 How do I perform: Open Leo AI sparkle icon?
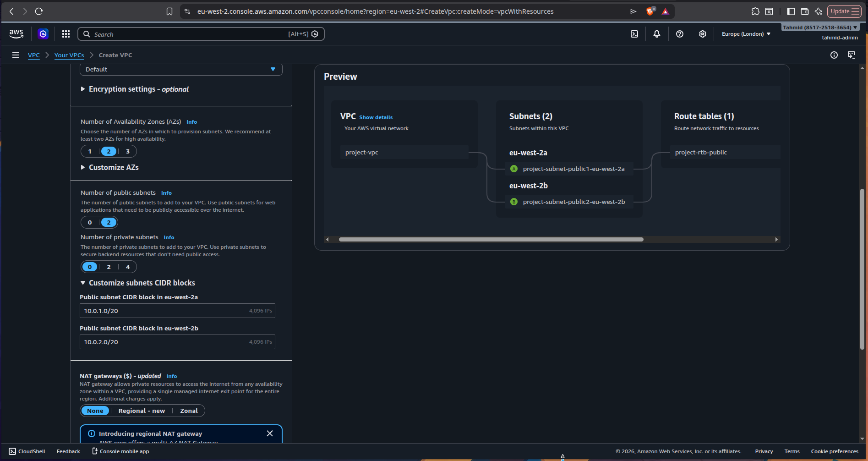click(819, 11)
